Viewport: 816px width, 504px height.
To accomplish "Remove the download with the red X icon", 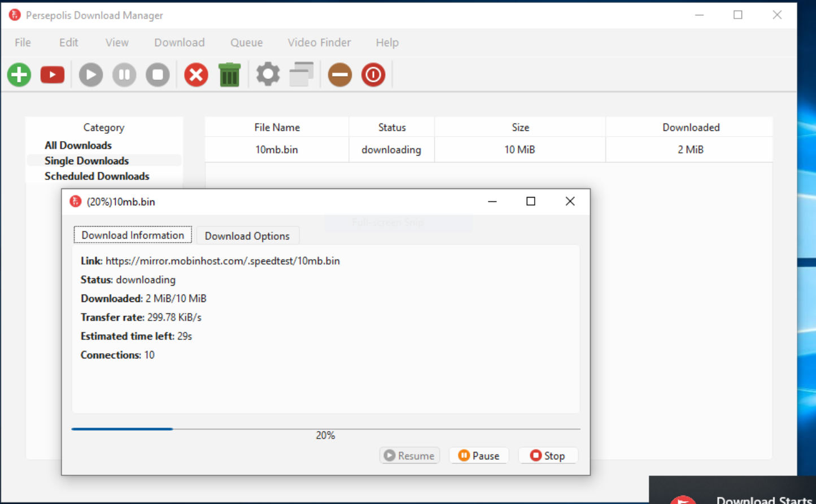I will (196, 74).
